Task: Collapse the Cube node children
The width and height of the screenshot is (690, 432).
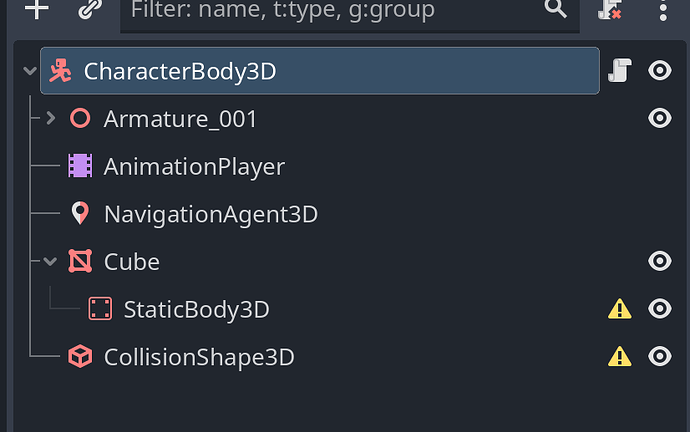Action: coord(50,261)
